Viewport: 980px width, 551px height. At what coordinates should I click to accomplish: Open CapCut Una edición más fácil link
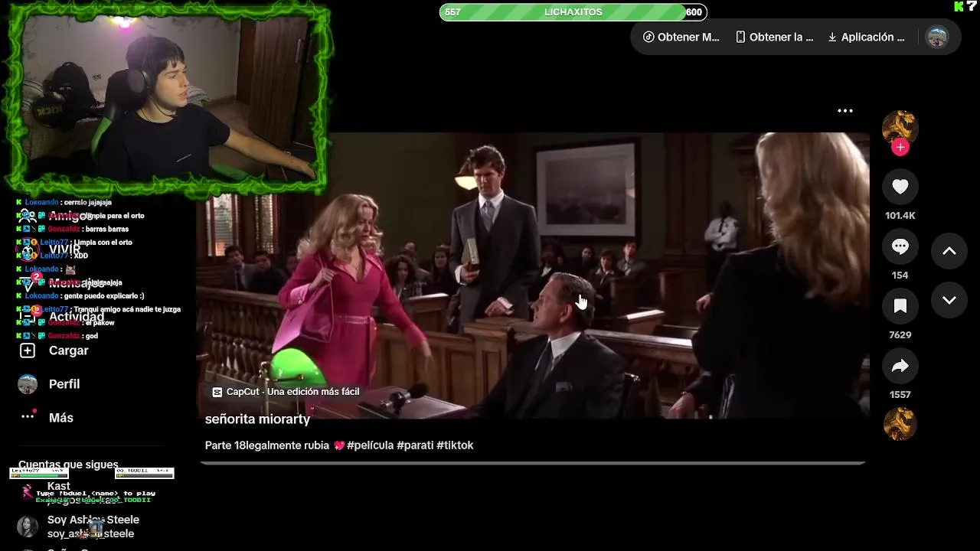click(286, 392)
